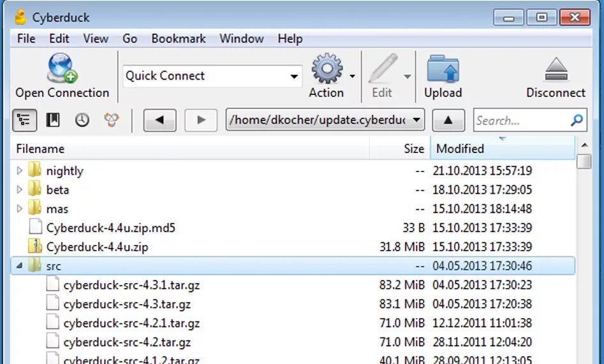
Task: Select the file name cyberduck-src-4.3.1.tar.gz
Action: coord(132,285)
